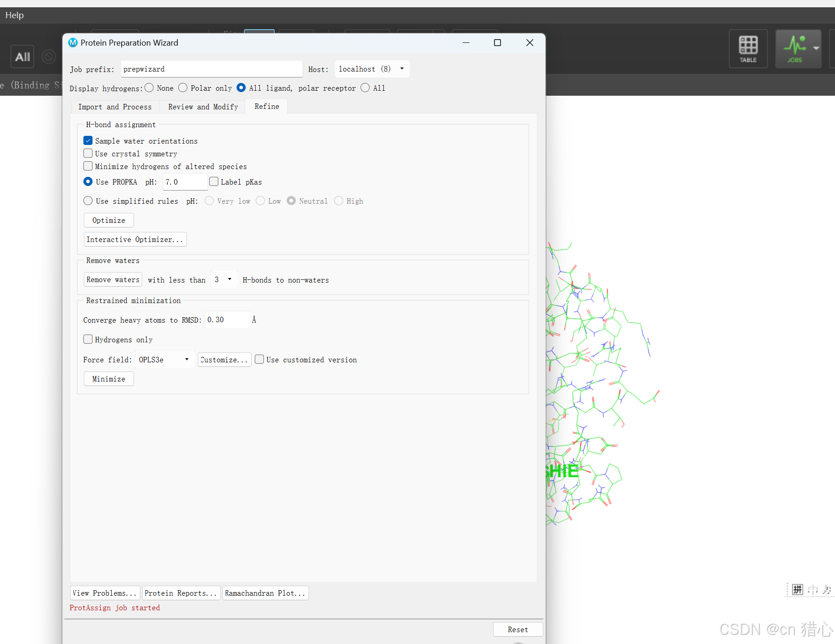Choose High pH option
835x644 pixels.
(339, 201)
